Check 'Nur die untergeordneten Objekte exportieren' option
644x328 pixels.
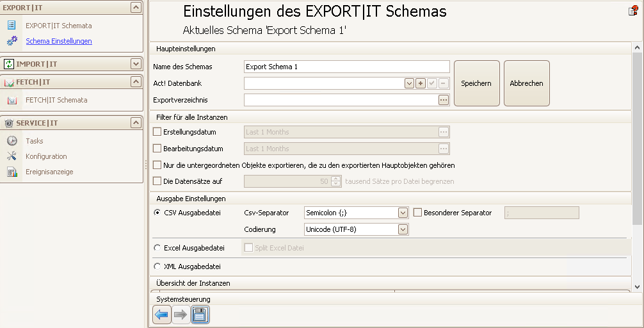[x=157, y=165]
